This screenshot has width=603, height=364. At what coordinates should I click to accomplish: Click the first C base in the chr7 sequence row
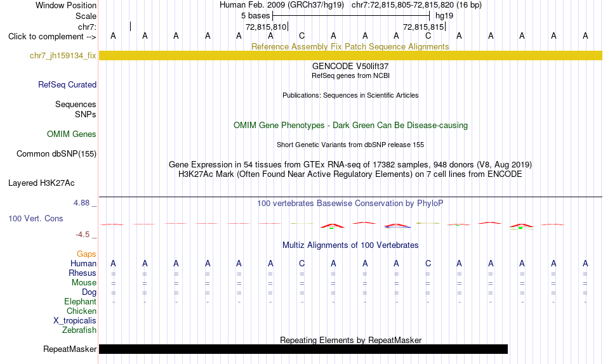pos(302,36)
